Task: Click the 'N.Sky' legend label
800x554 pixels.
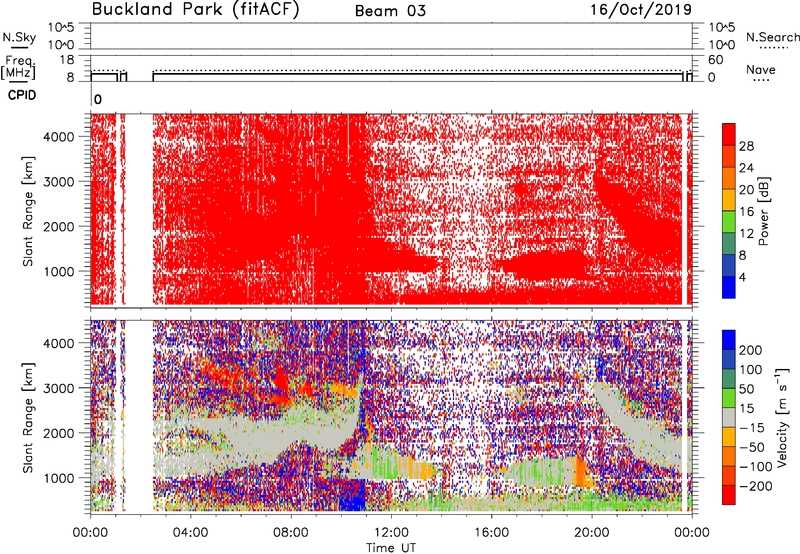Action: (x=19, y=37)
